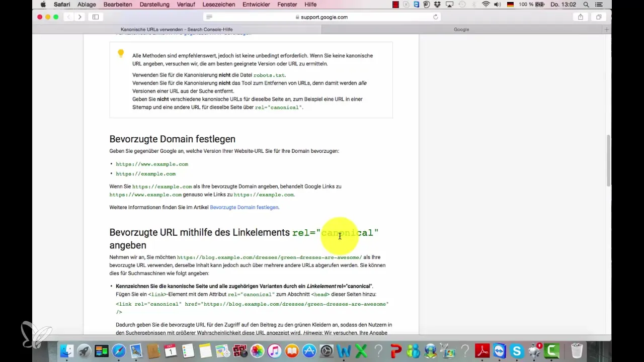Image resolution: width=644 pixels, height=362 pixels.
Task: Click the reader view icon in address bar
Action: click(209, 17)
